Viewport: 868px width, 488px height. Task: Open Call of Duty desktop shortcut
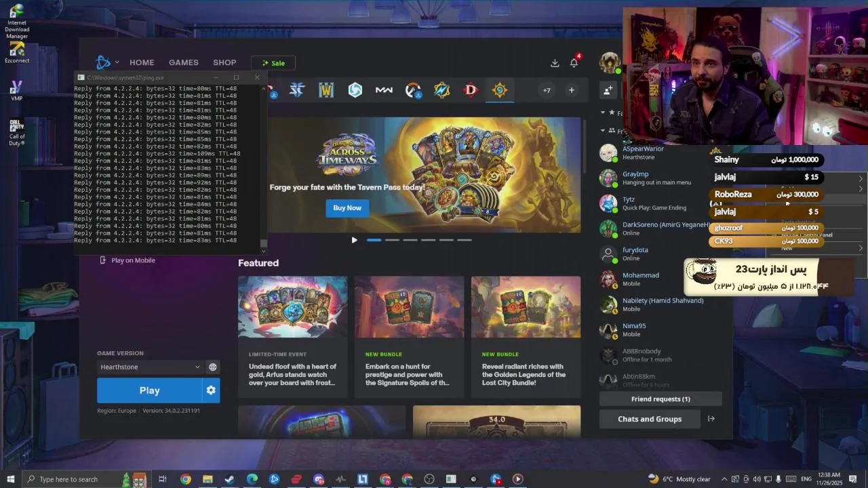coord(17,133)
